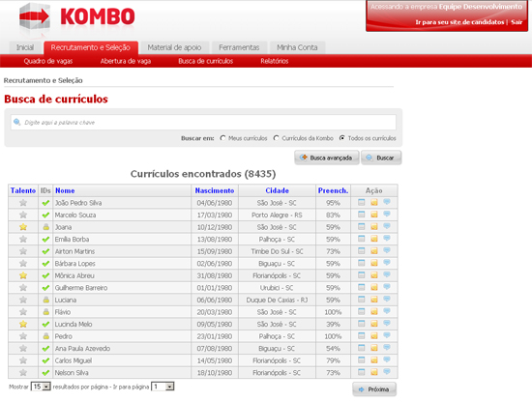Screen dimensions: 532x402
Task: Click the Busca avançada button
Action: point(327,158)
